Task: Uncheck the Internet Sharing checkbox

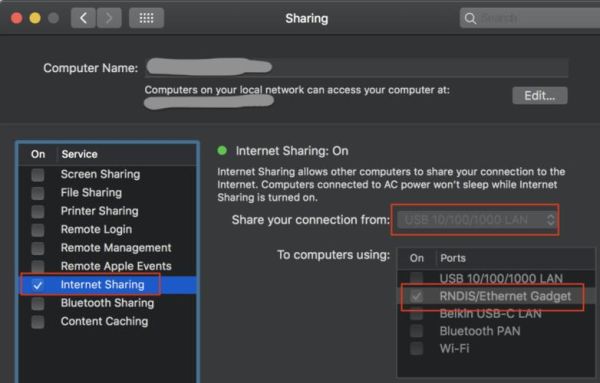Action: (x=38, y=285)
